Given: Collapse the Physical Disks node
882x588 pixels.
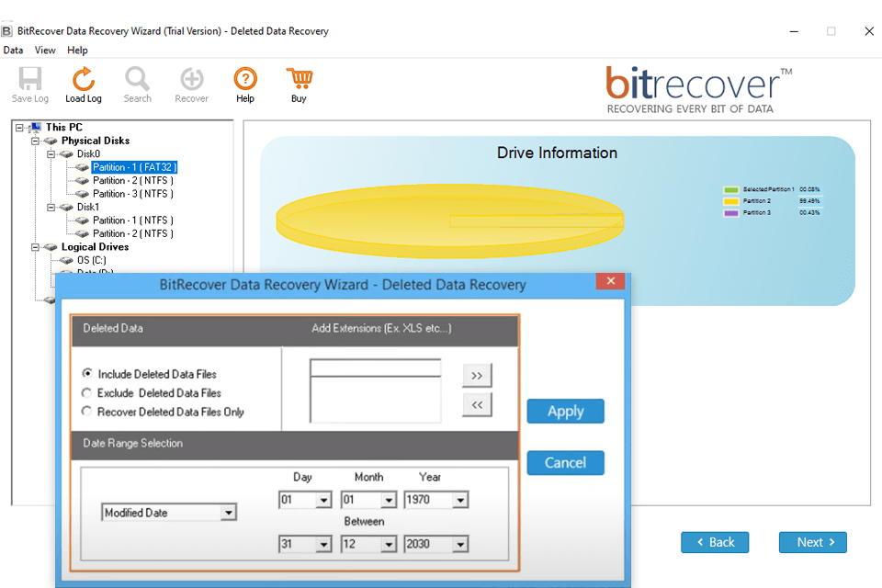Looking at the screenshot, I should tap(36, 141).
